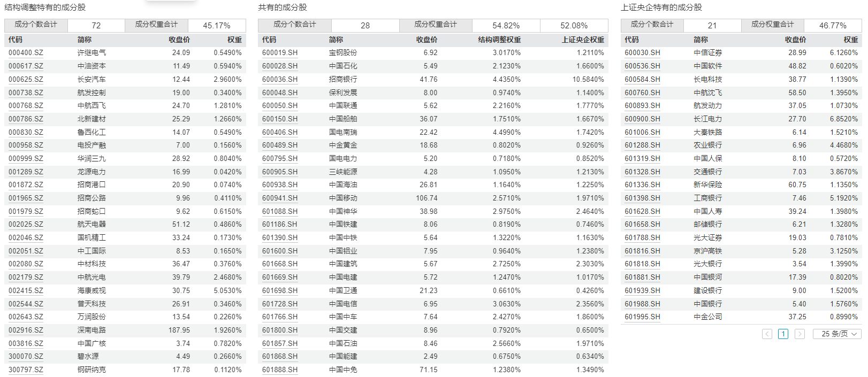Click constituent count value 21

pos(712,26)
